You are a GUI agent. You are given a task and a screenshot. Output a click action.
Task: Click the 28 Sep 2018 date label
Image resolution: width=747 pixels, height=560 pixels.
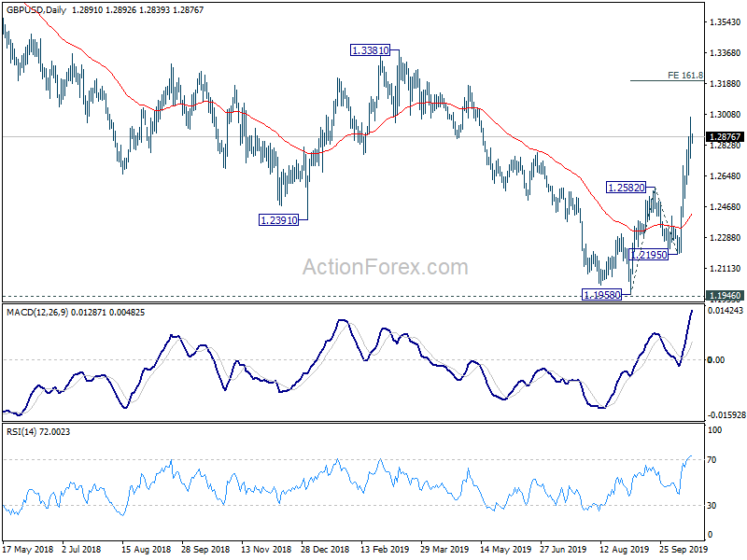click(x=205, y=549)
